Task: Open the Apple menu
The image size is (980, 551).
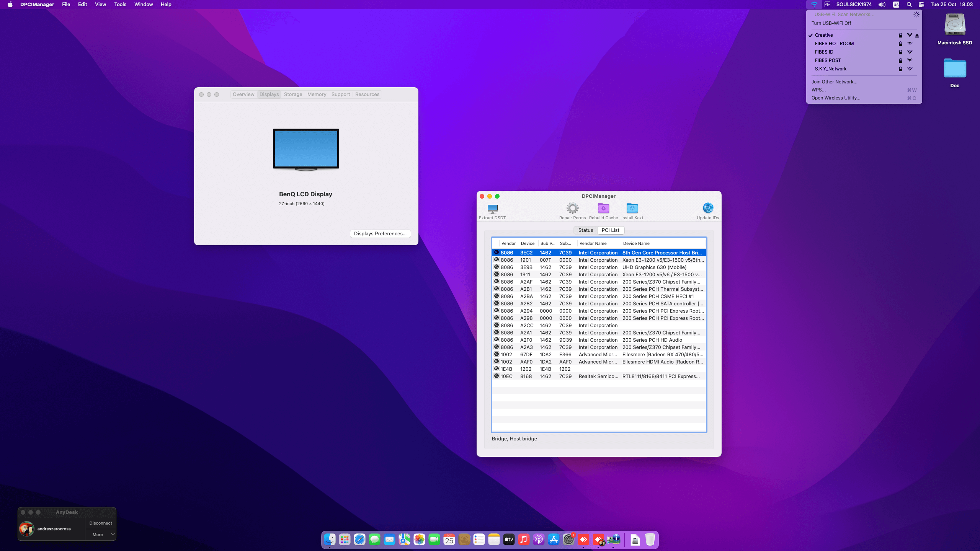Action: [10, 5]
